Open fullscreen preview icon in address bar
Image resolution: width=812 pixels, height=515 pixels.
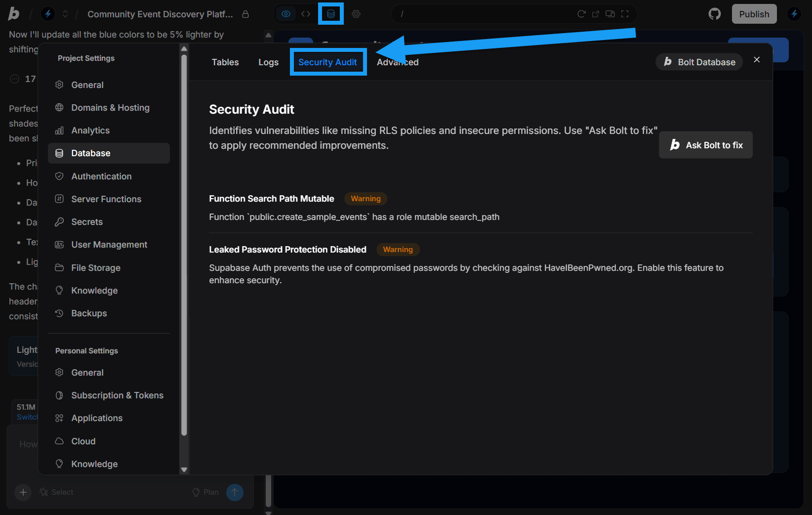pos(624,14)
